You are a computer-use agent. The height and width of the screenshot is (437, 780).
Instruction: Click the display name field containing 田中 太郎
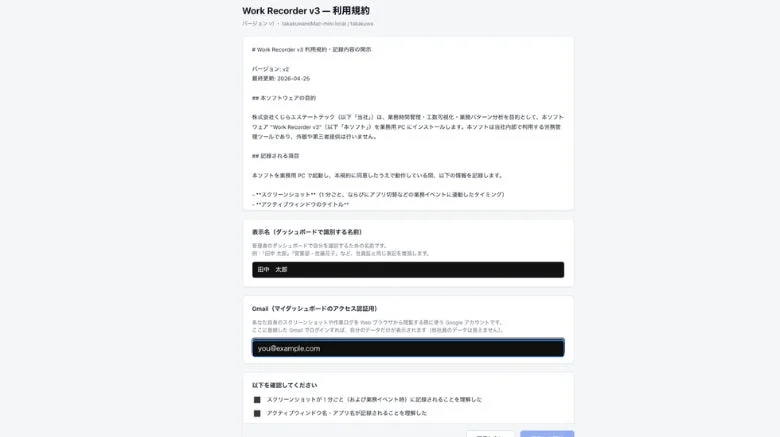point(408,270)
